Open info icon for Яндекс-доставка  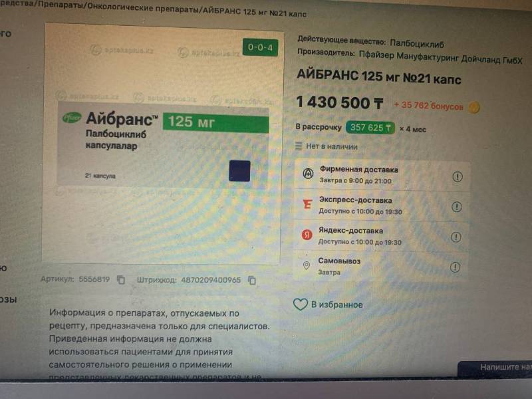coord(456,237)
